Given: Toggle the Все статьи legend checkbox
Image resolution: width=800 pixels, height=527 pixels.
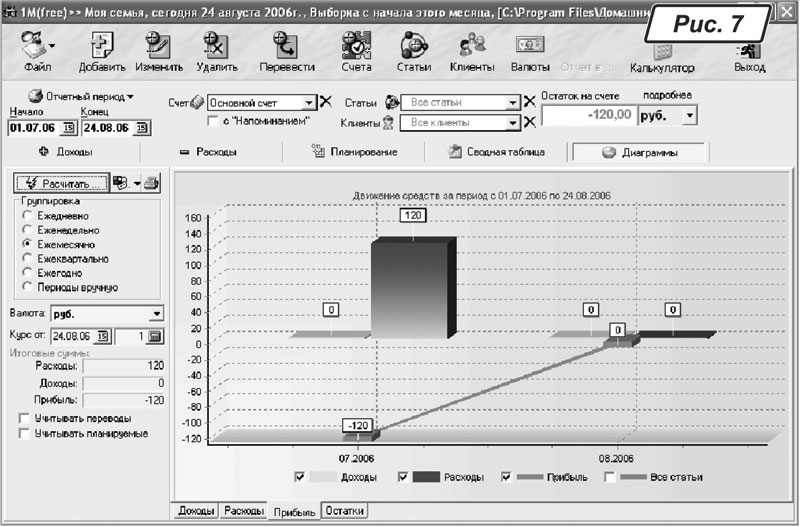Looking at the screenshot, I should 611,477.
